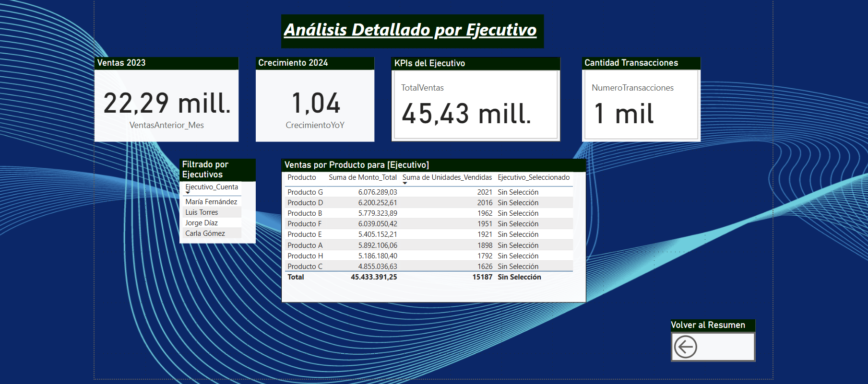868x384 pixels.
Task: Filter by Luis Torres in the slicer
Action: [202, 212]
